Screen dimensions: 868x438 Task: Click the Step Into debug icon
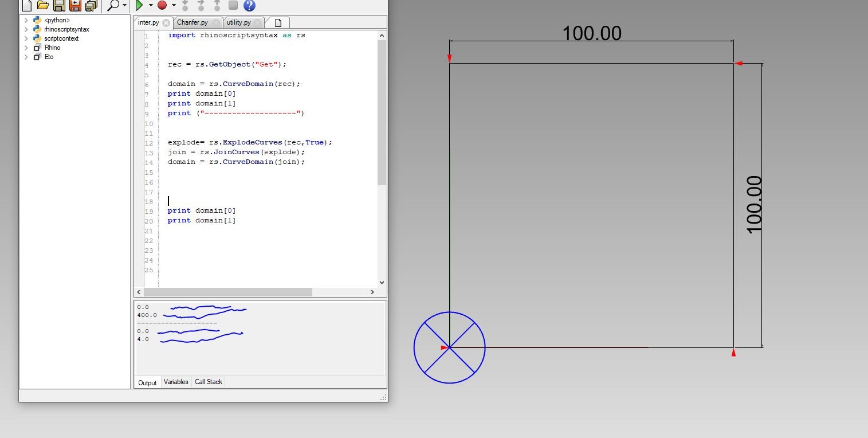[x=185, y=5]
